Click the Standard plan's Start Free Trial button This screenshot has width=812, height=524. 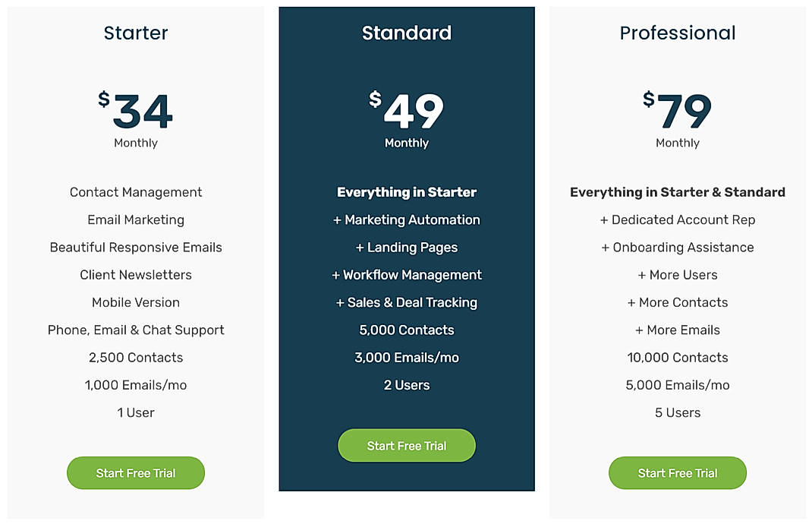[407, 445]
